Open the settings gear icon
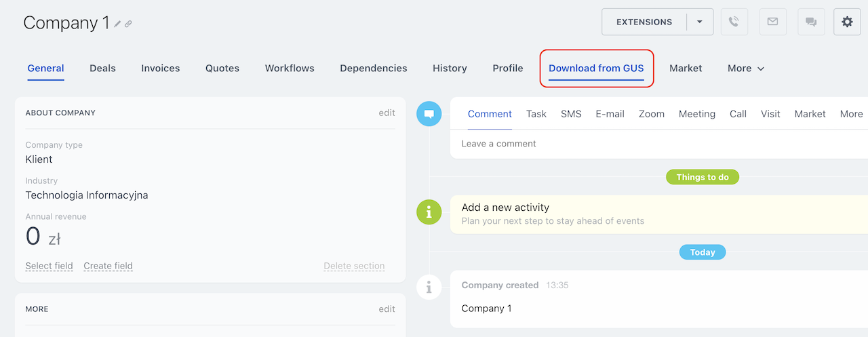The width and height of the screenshot is (868, 337). coord(847,22)
